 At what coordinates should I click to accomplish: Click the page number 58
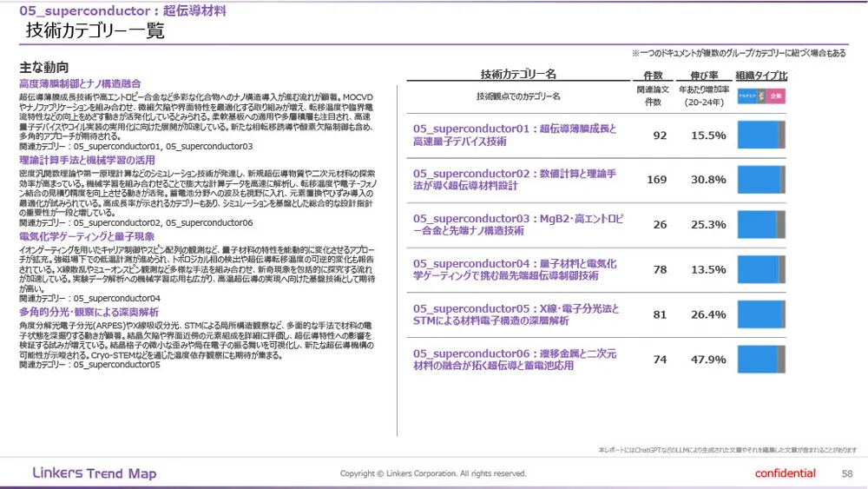point(847,473)
